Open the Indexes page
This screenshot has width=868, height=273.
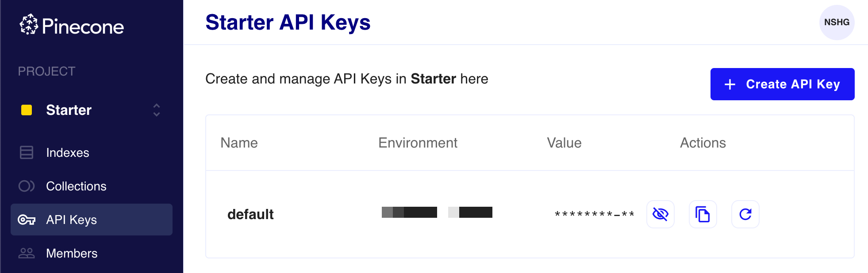68,152
